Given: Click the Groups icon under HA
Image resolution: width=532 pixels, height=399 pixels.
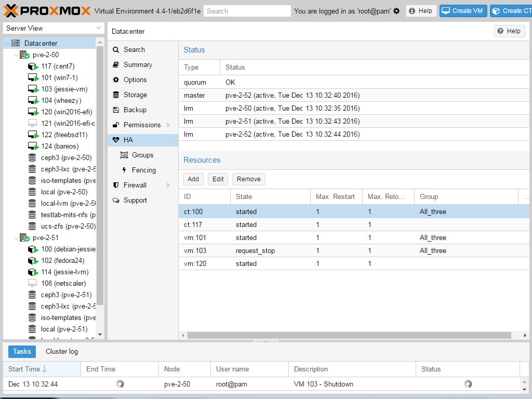Looking at the screenshot, I should [124, 155].
